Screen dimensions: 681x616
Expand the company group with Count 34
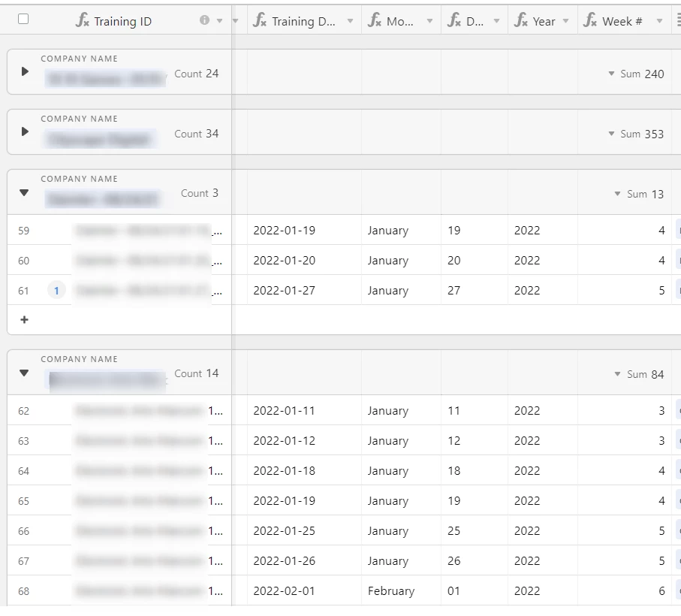pyautogui.click(x=25, y=131)
